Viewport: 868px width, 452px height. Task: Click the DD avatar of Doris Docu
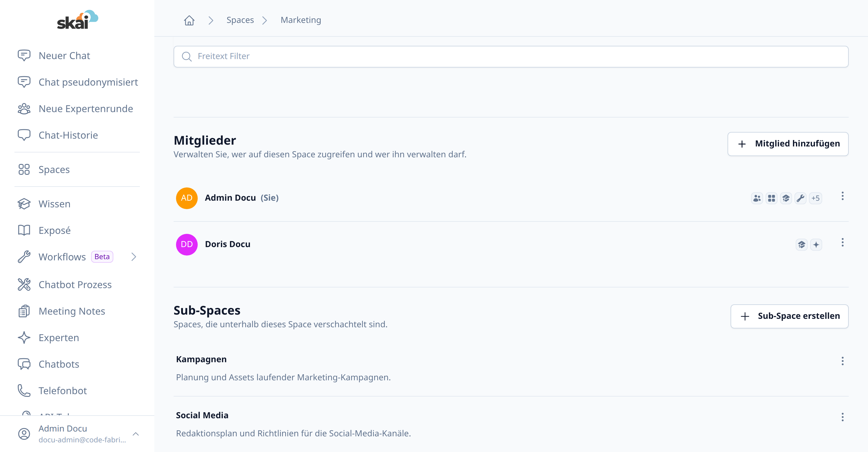(x=187, y=244)
